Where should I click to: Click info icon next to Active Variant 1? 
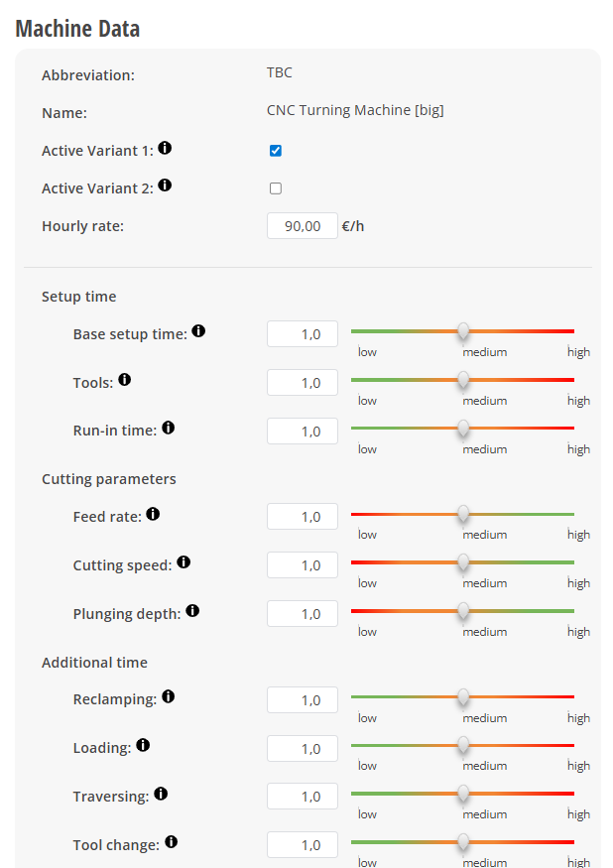tap(165, 148)
